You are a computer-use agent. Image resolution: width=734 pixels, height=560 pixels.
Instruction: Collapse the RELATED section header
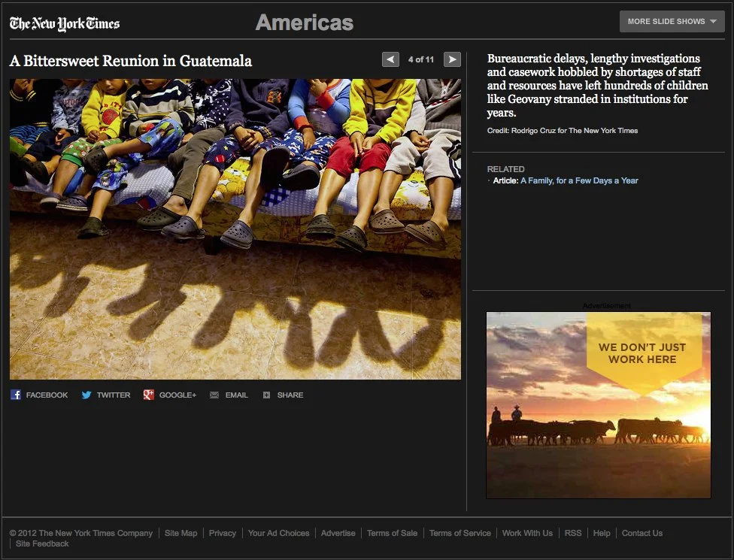click(x=505, y=169)
